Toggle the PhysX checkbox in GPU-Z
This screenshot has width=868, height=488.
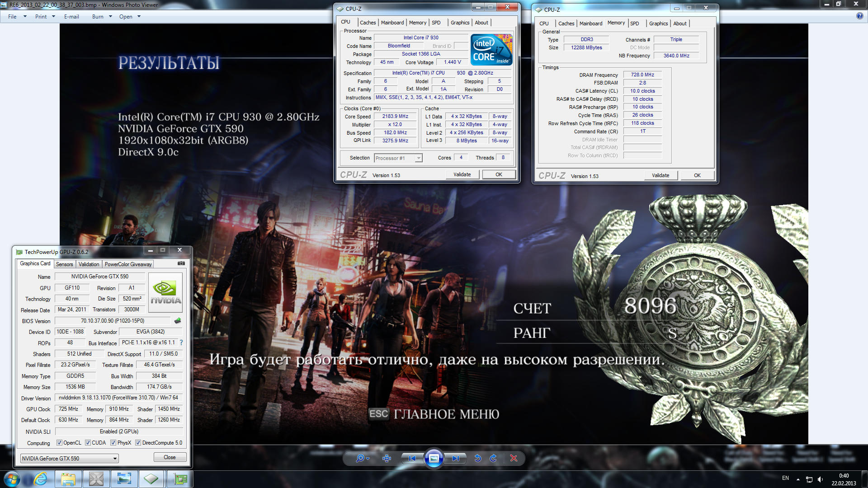point(113,443)
